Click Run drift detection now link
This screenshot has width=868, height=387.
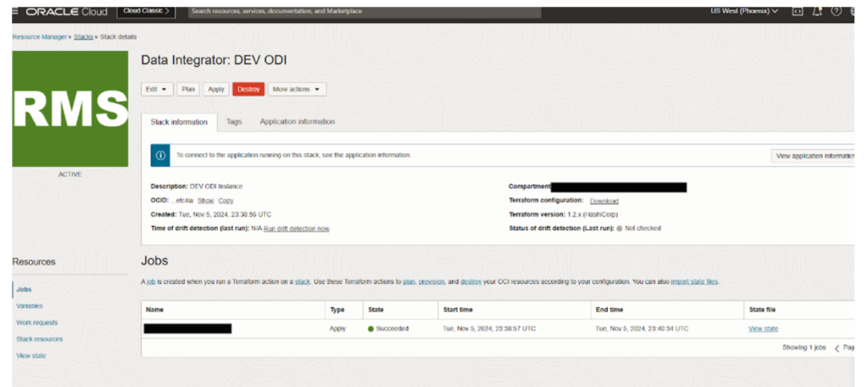[x=296, y=229]
